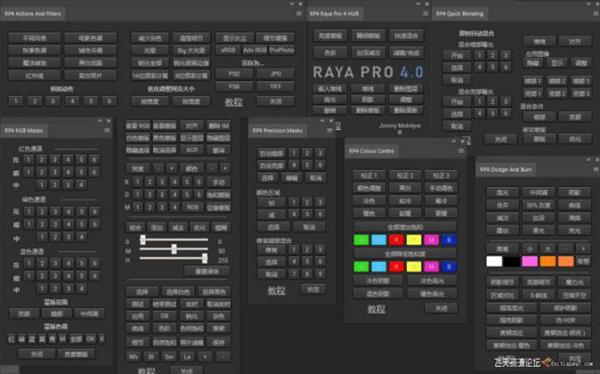Image resolution: width=600 pixels, height=374 pixels.
Task: Pick the pink swatch in Dodge And Burn
Action: [530, 261]
